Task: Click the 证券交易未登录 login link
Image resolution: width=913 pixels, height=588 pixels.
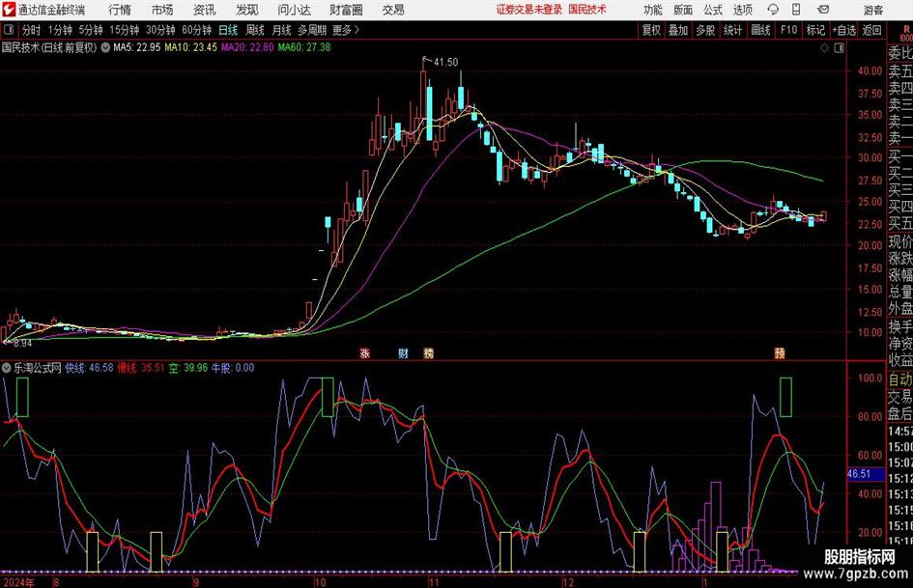Action: tap(529, 10)
